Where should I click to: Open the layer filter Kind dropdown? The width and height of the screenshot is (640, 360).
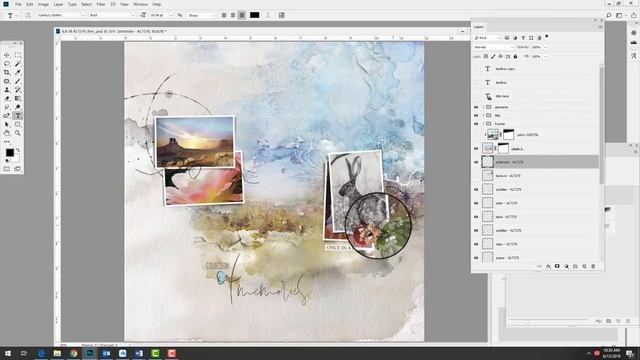(487, 38)
